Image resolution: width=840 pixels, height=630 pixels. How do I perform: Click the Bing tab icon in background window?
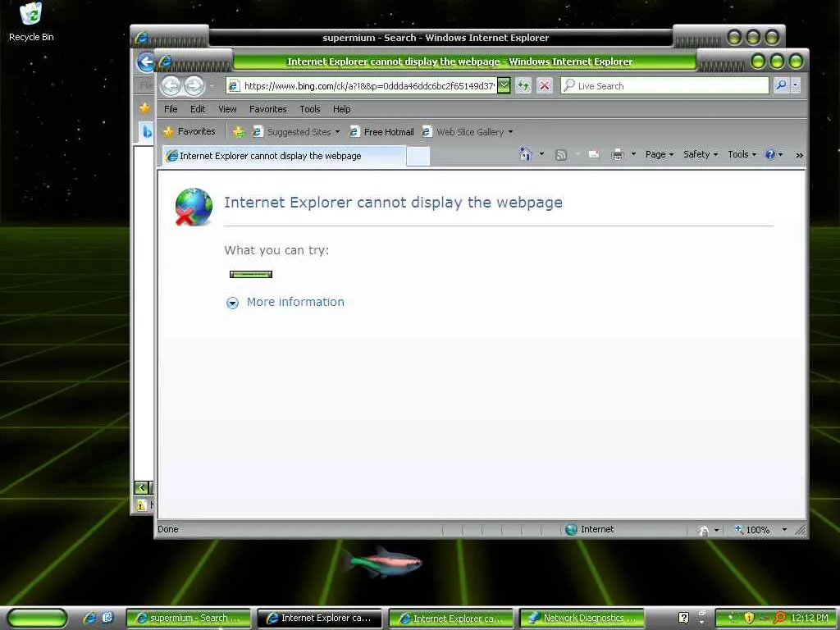pos(148,131)
